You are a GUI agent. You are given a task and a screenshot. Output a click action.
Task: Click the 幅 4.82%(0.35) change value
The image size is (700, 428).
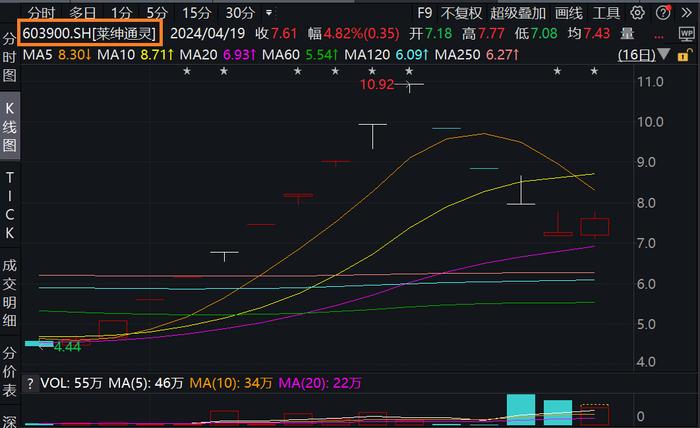(354, 33)
